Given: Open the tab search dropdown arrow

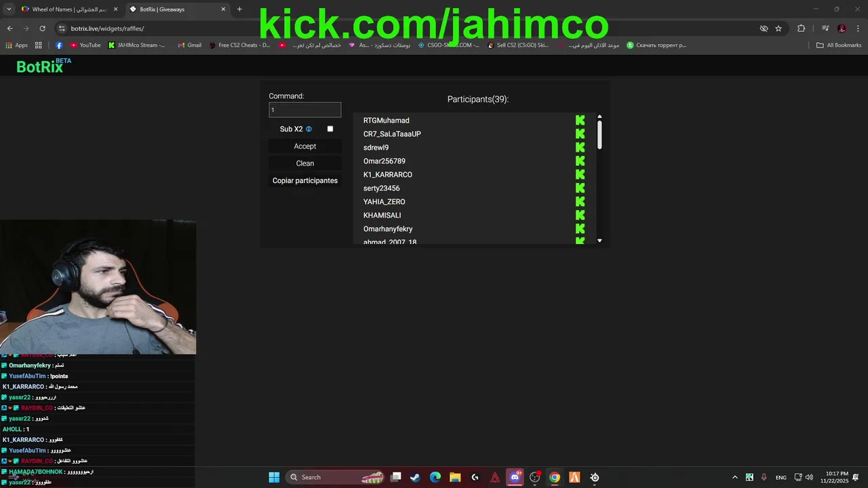Looking at the screenshot, I should (9, 9).
